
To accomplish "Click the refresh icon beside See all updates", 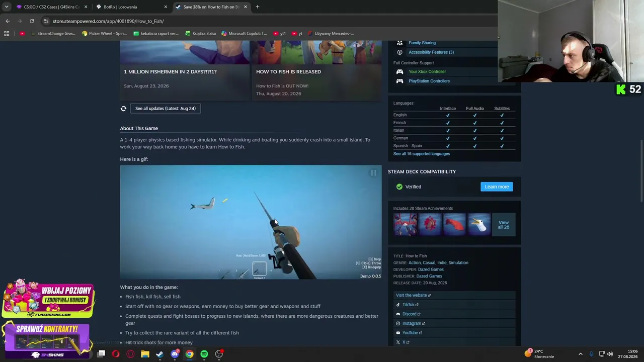I will coord(123,109).
